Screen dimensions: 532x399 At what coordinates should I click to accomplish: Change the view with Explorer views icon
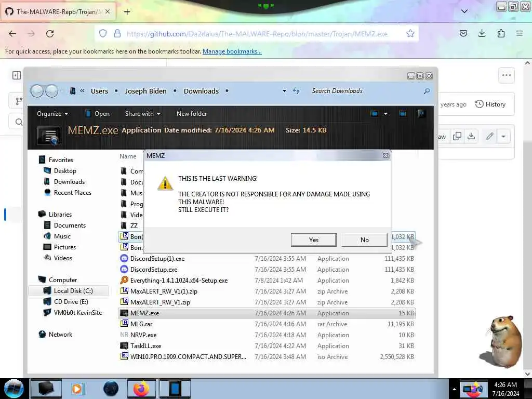(374, 113)
